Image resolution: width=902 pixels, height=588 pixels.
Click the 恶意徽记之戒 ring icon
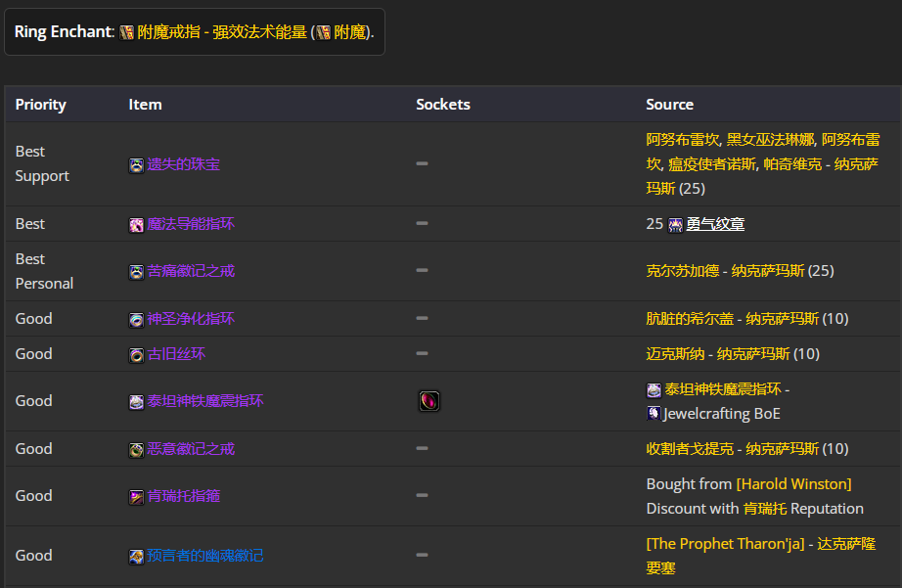[136, 450]
